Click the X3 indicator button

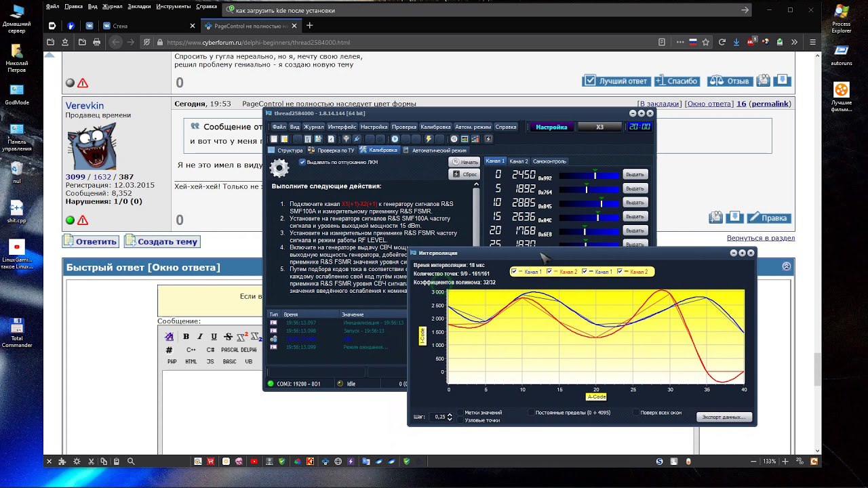(599, 127)
